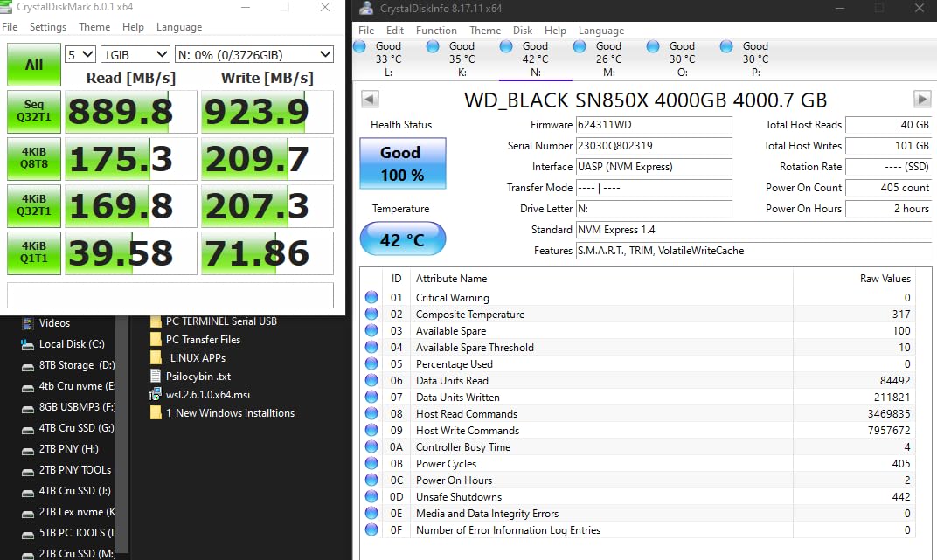Click status circle for Power Cycles row
Viewport: 937px width, 560px height.
click(x=371, y=463)
